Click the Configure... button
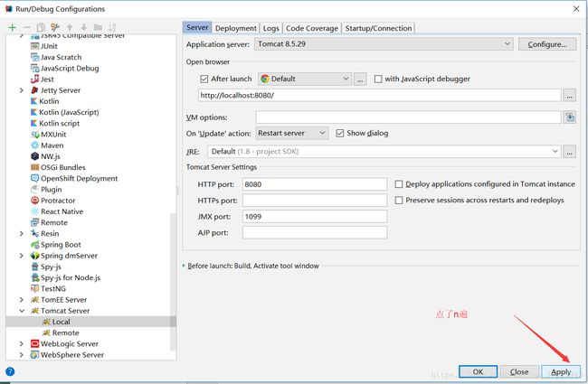 click(547, 44)
